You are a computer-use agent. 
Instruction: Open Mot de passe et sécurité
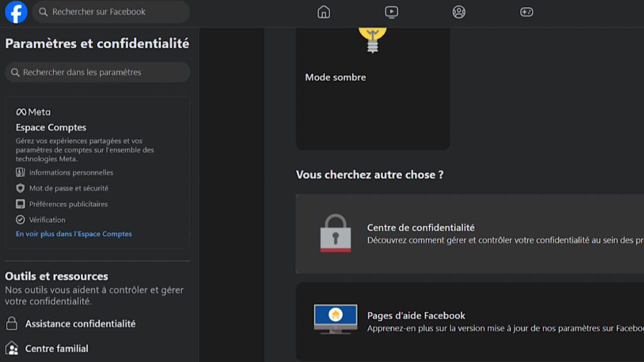(68, 188)
